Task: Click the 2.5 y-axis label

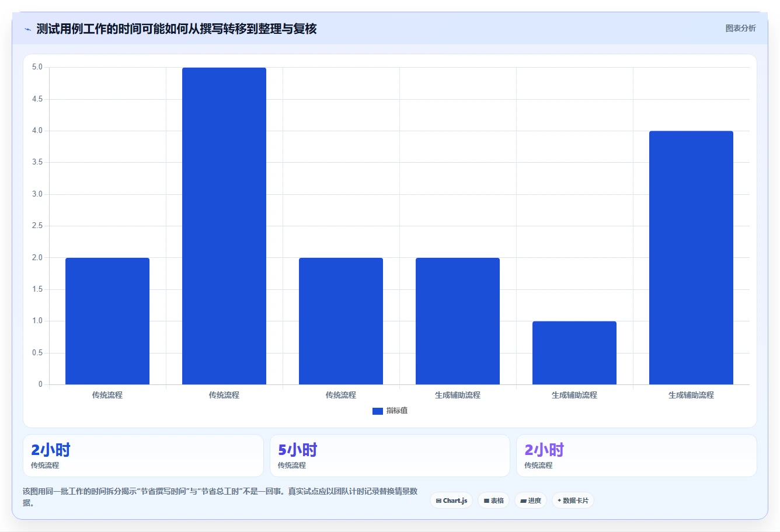Action: [x=37, y=226]
